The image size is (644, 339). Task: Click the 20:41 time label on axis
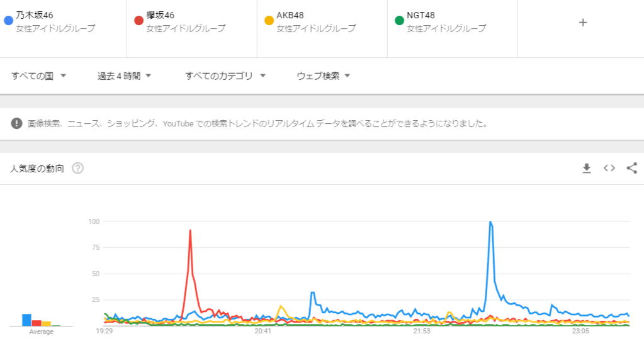(263, 331)
